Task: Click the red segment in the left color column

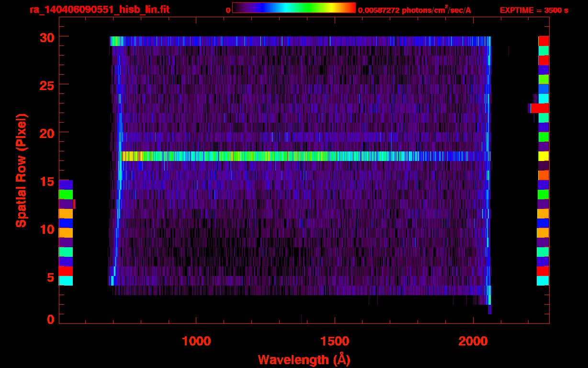Action: (x=66, y=271)
